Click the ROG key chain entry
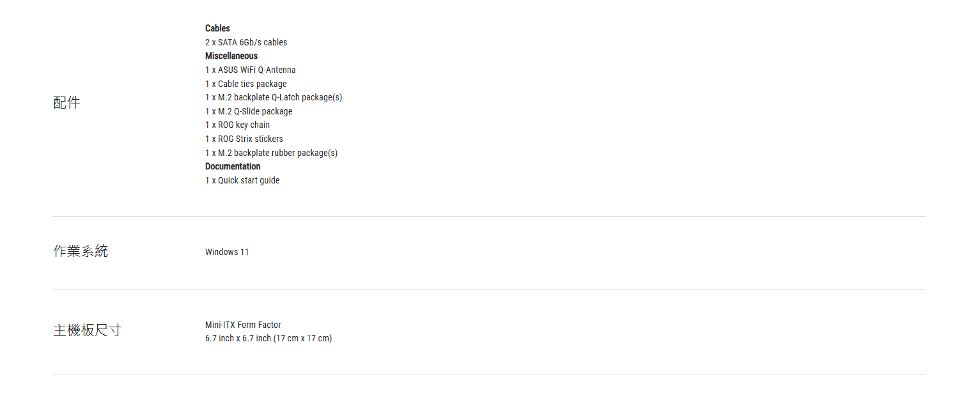 pos(237,125)
